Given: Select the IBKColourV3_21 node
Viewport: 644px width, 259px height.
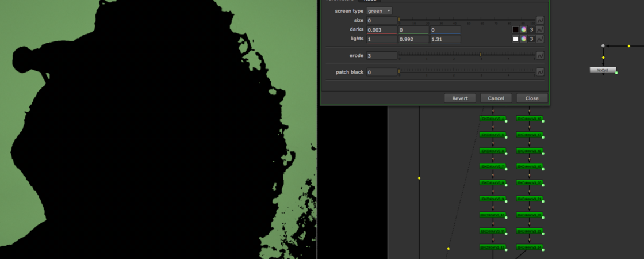Looking at the screenshot, I should [x=530, y=199].
